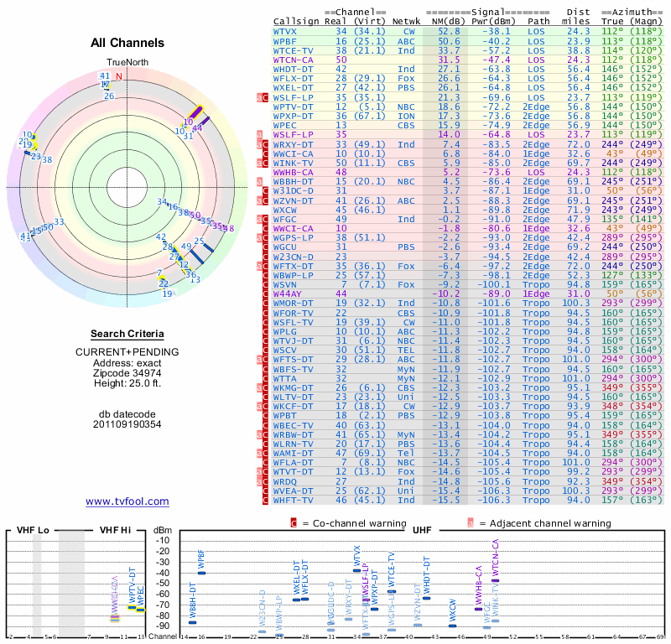This screenshot has height=644, width=671.
Task: Click the WTVJ-DT callsign
Action: click(293, 340)
